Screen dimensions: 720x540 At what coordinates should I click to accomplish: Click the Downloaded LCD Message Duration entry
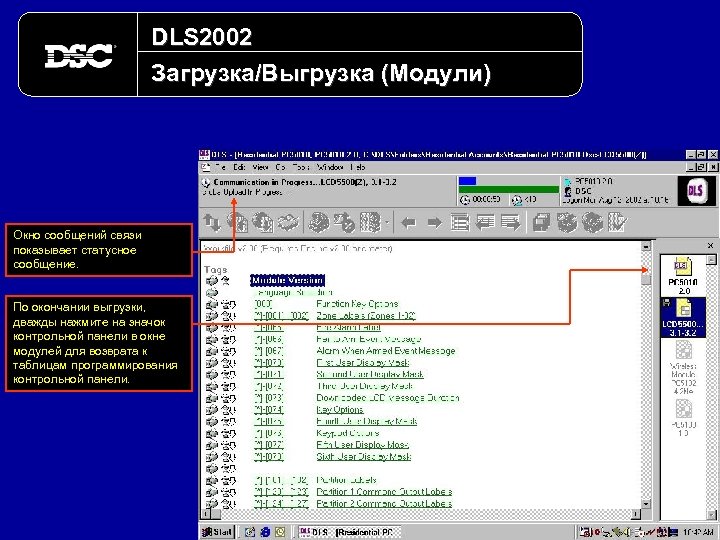point(388,398)
